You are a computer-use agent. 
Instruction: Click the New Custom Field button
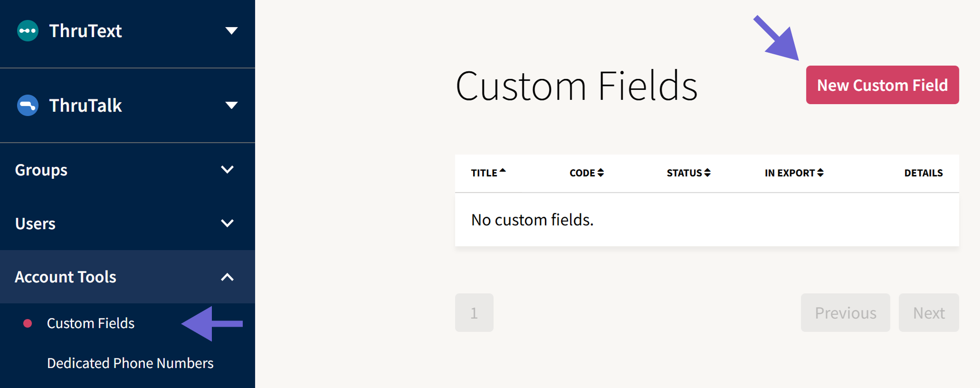(x=882, y=85)
